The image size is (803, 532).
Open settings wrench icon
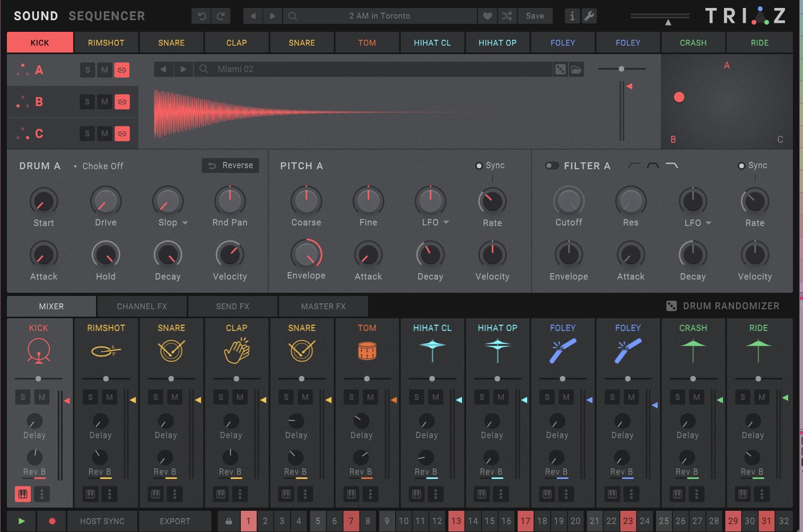pyautogui.click(x=589, y=16)
